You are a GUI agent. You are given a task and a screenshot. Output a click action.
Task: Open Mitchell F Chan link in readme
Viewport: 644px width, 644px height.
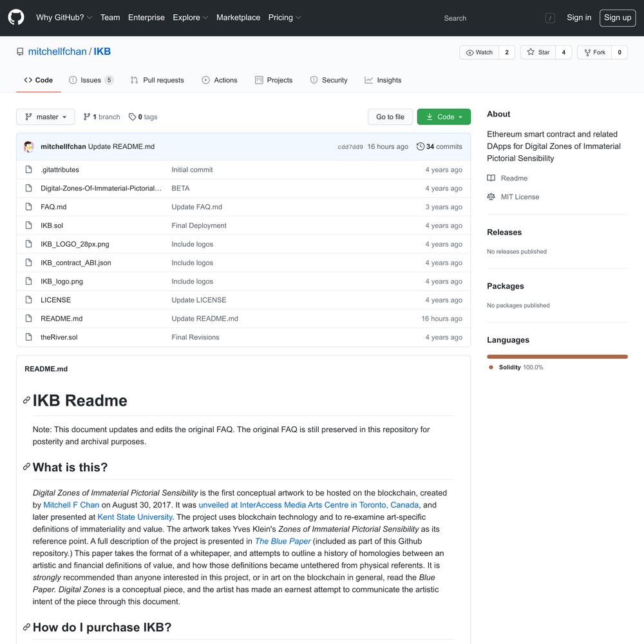pyautogui.click(x=71, y=505)
